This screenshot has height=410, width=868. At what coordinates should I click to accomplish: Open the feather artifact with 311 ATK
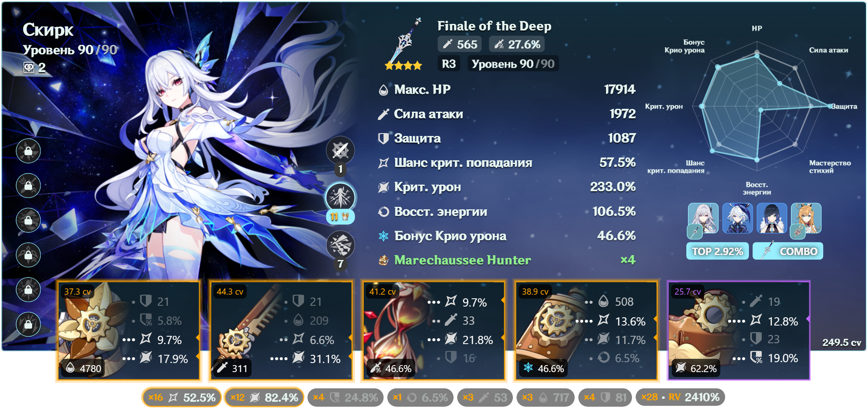coord(281,330)
